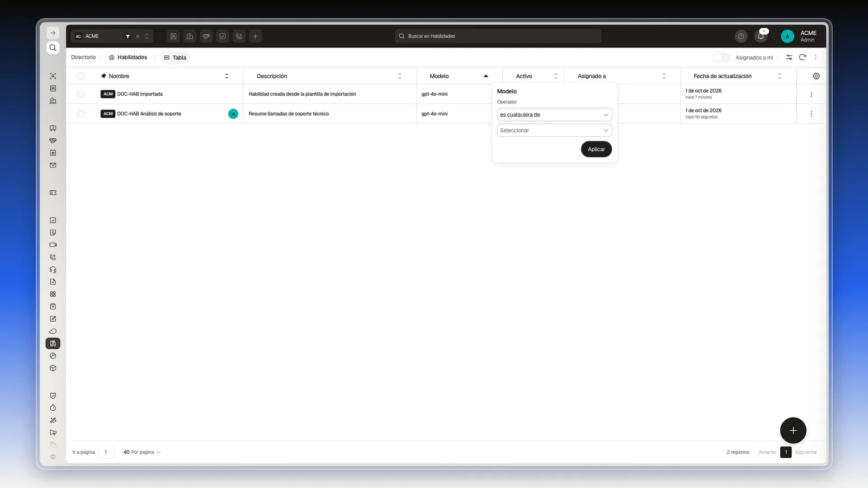Click the plus shortcut in top toolbar
The height and width of the screenshot is (488, 868).
(255, 36)
